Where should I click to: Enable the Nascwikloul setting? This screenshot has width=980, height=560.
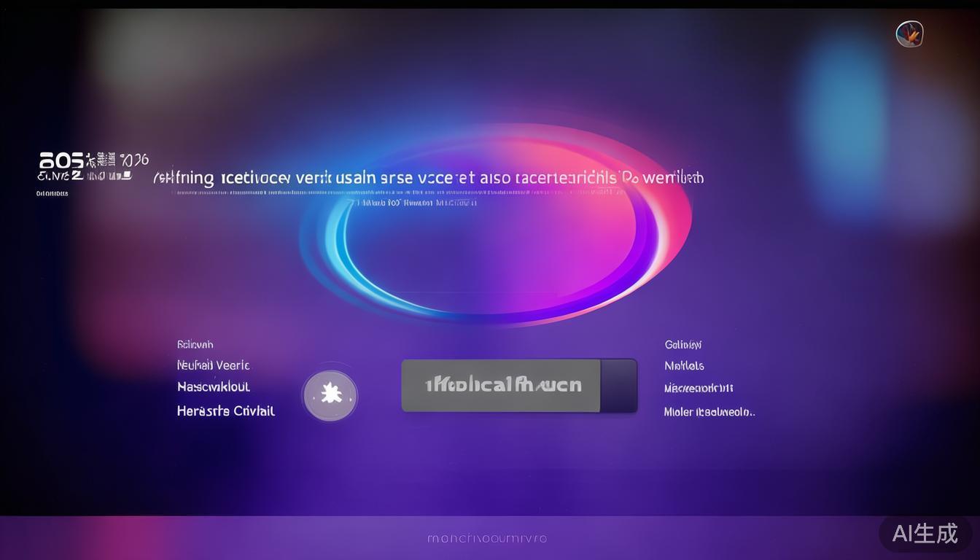point(214,387)
